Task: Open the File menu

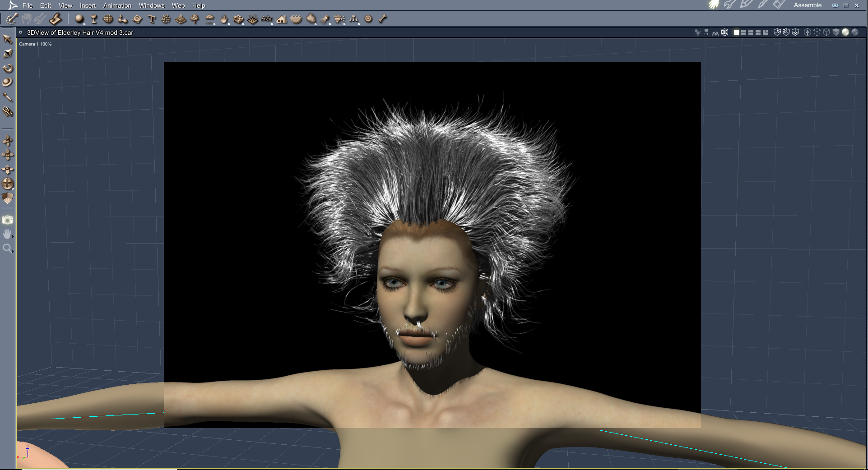Action: [x=28, y=5]
